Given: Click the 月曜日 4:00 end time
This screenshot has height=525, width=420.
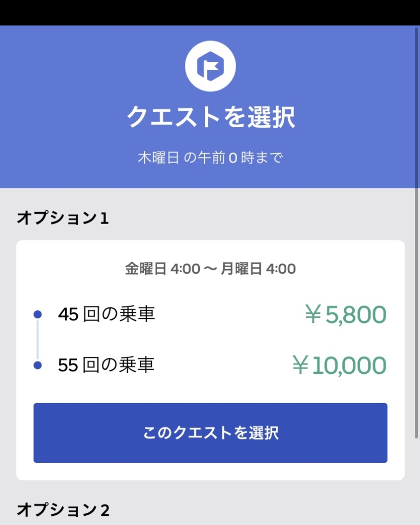Looking at the screenshot, I should click(x=258, y=269).
